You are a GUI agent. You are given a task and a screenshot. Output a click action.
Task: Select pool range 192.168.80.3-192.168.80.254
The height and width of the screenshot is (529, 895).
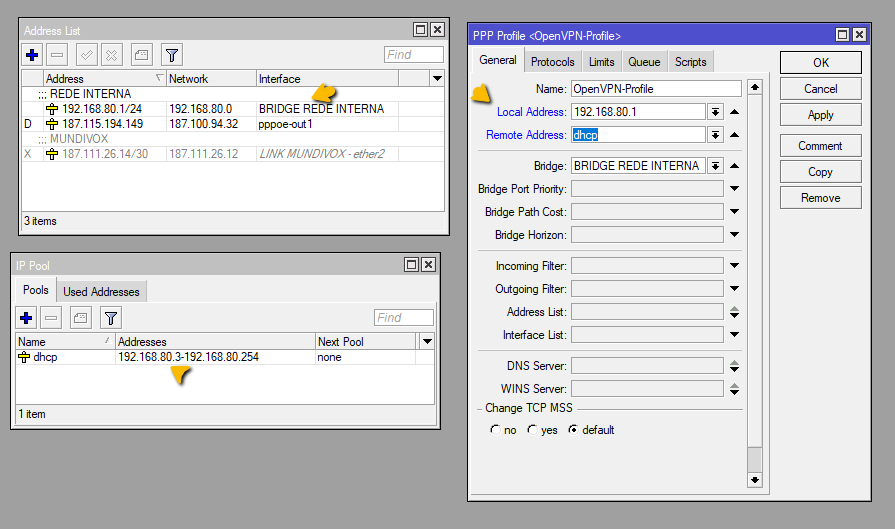(x=188, y=357)
